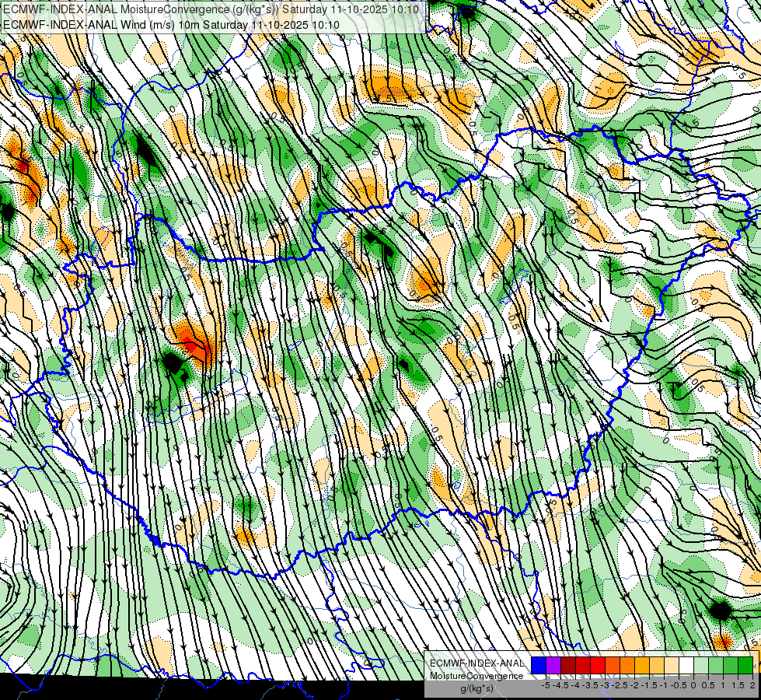Click the medium green swatch between 1 and 1.5
Screen dimensions: 761x700
pyautogui.click(x=731, y=666)
